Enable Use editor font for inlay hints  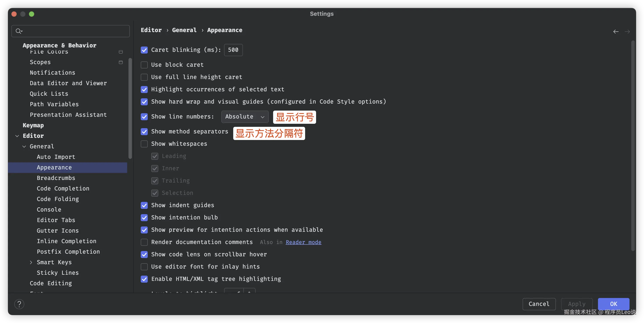[144, 267]
